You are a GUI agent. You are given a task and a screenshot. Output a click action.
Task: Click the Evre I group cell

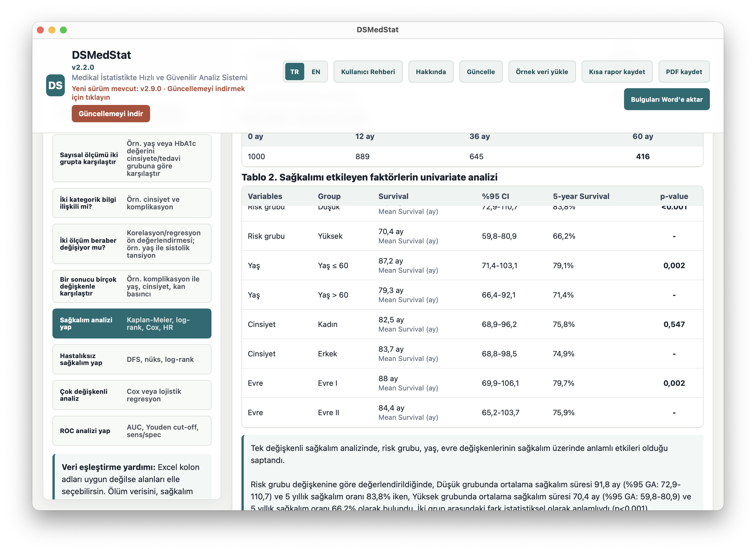328,384
